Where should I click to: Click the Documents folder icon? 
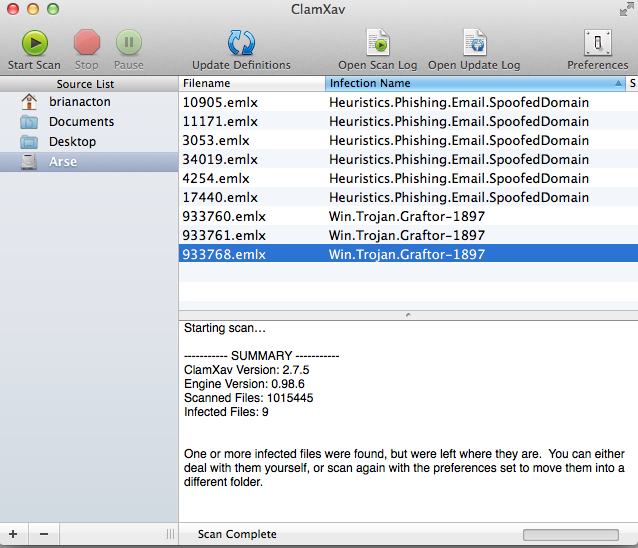point(29,122)
